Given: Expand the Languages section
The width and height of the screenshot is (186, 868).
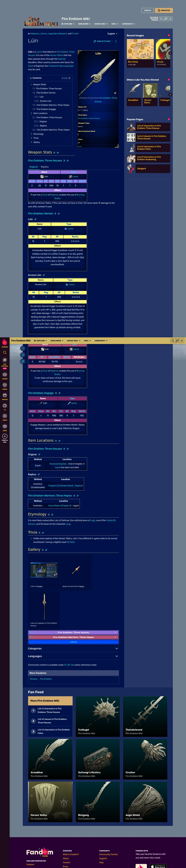Looking at the screenshot, I should tap(73, 656).
